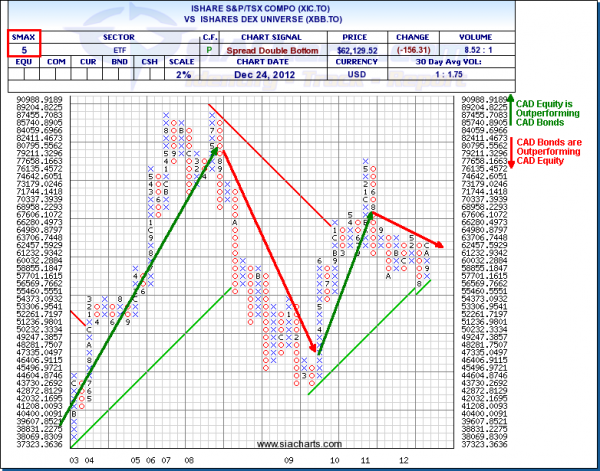Click the '12' year label on x-axis

(x=400, y=460)
